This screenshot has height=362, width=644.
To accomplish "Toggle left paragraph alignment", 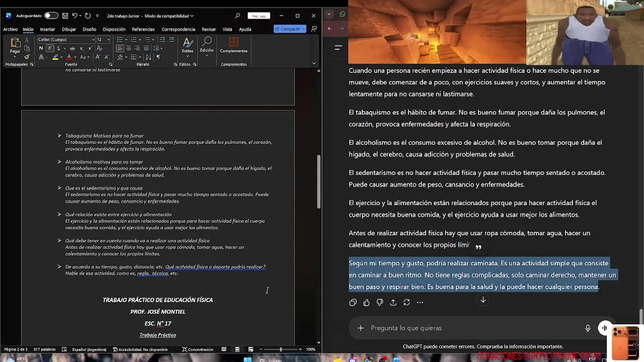I will point(120,48).
